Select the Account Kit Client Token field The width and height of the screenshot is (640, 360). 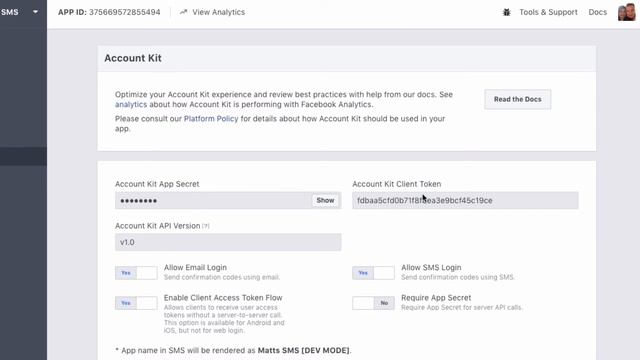click(465, 200)
